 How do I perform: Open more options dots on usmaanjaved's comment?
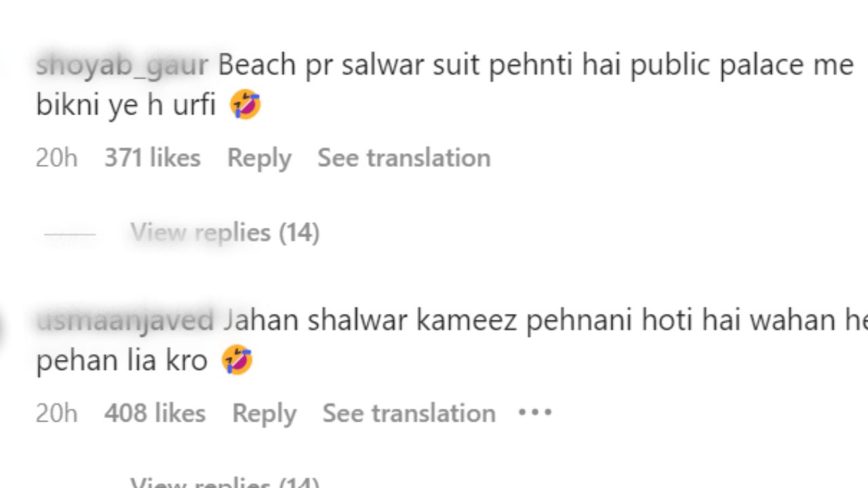[535, 412]
